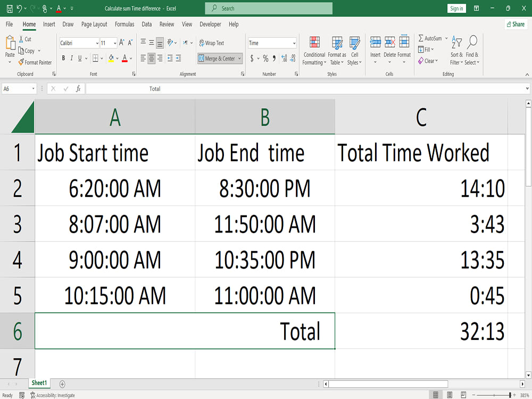This screenshot has height=399, width=532.
Task: Toggle Align Right
Action: coord(160,59)
